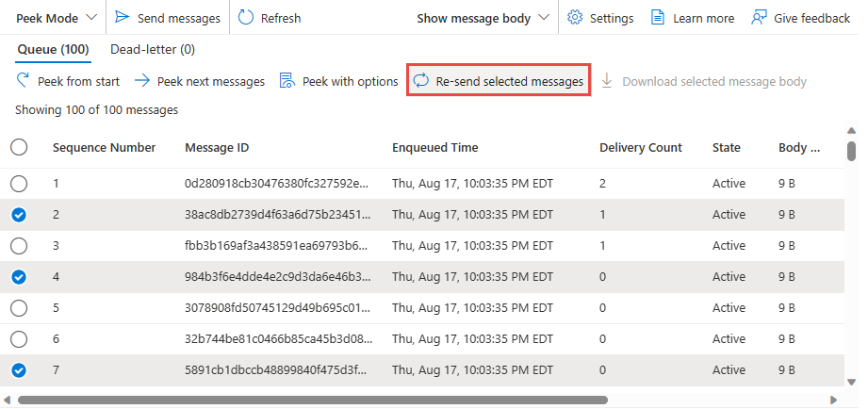868x409 pixels.
Task: Click the Refresh circular arrow icon
Action: (x=246, y=18)
